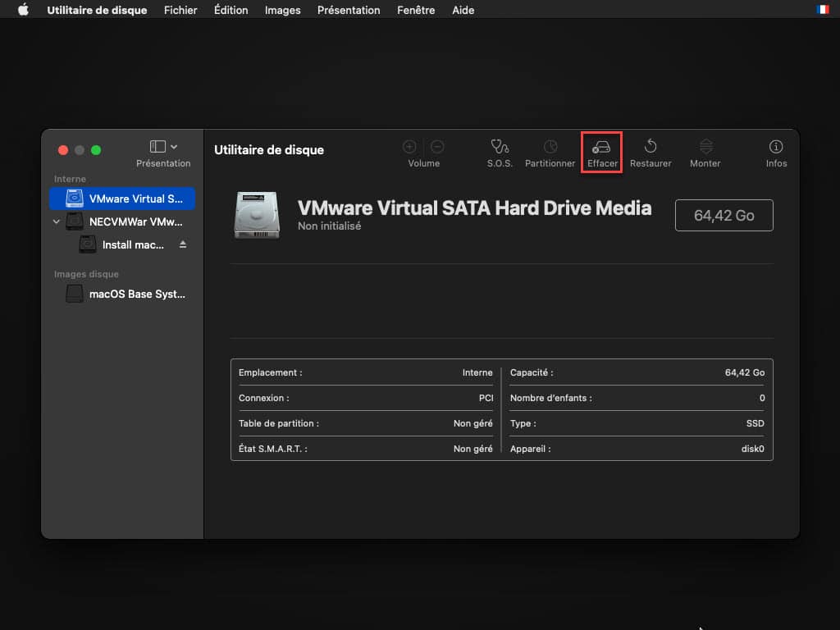840x630 pixels.
Task: Click the Monter mount icon
Action: pos(705,148)
